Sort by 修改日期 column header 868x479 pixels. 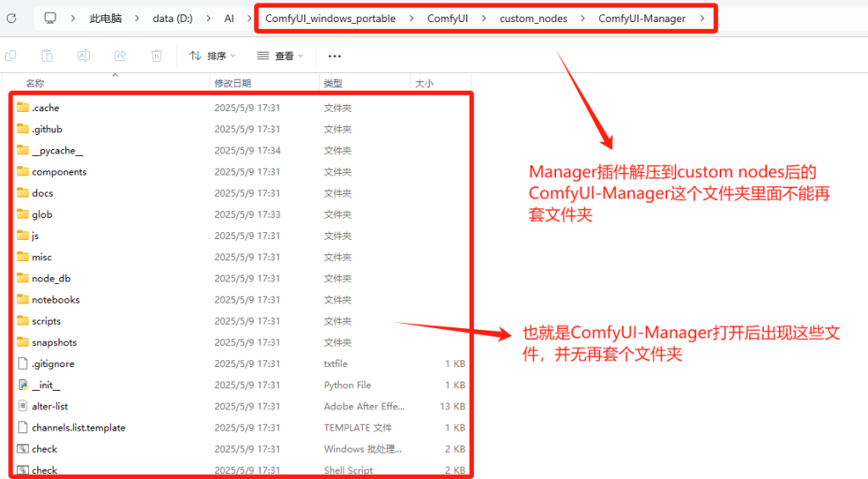click(233, 83)
